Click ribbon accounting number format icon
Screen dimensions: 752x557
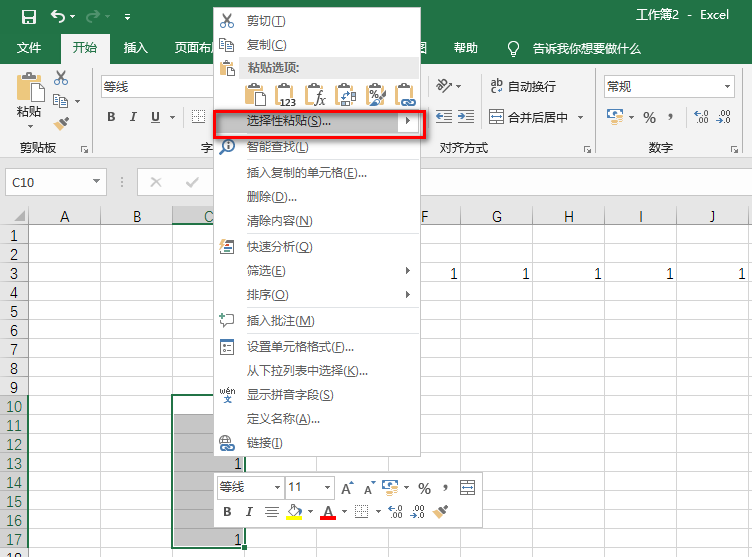click(x=615, y=117)
